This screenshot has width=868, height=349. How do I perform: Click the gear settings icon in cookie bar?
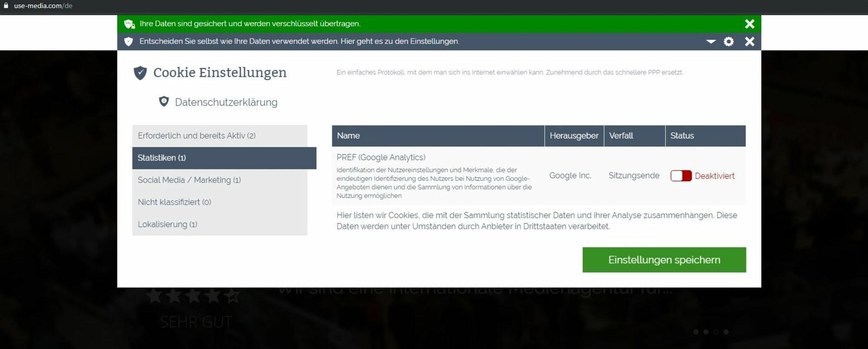point(729,41)
